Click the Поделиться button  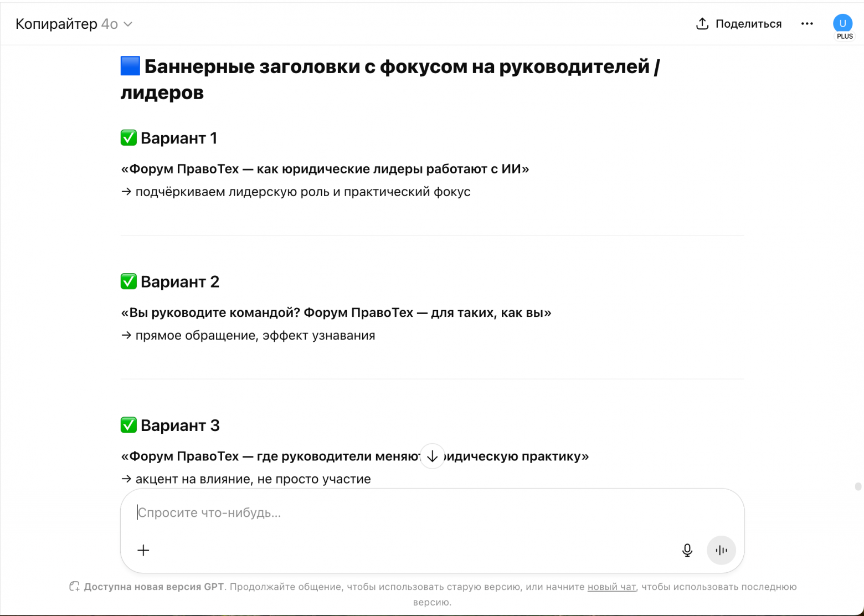click(x=738, y=24)
